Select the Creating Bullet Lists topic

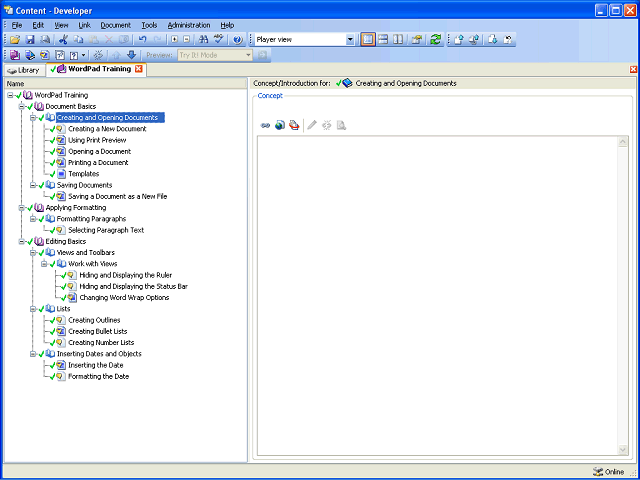coord(98,331)
